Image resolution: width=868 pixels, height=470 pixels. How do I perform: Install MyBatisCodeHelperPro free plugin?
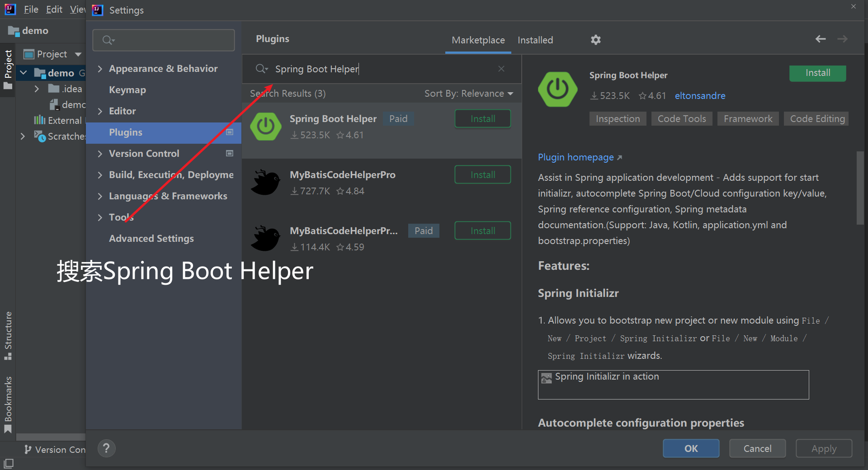tap(483, 175)
